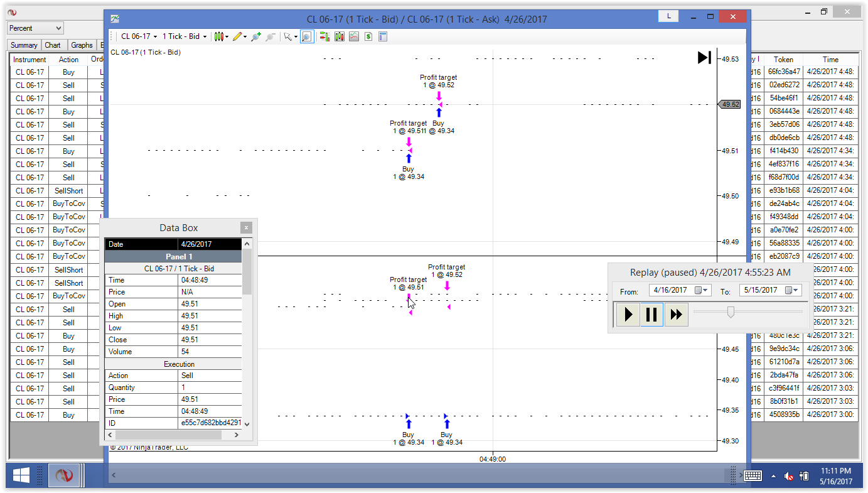Click the Data Box scroll right arrow
Screen dimensions: 868x493
coord(237,435)
